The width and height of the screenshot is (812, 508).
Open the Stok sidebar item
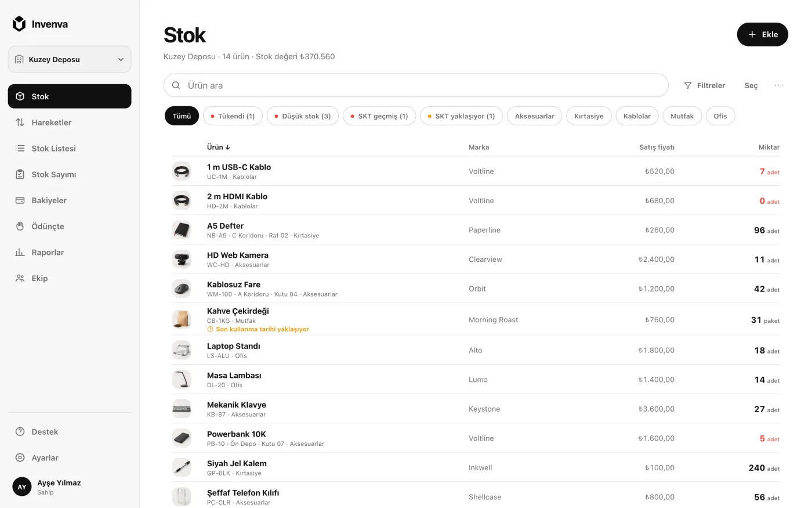(70, 96)
